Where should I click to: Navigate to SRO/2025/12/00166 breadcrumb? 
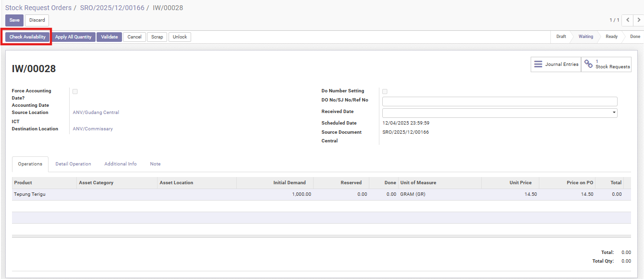(112, 8)
